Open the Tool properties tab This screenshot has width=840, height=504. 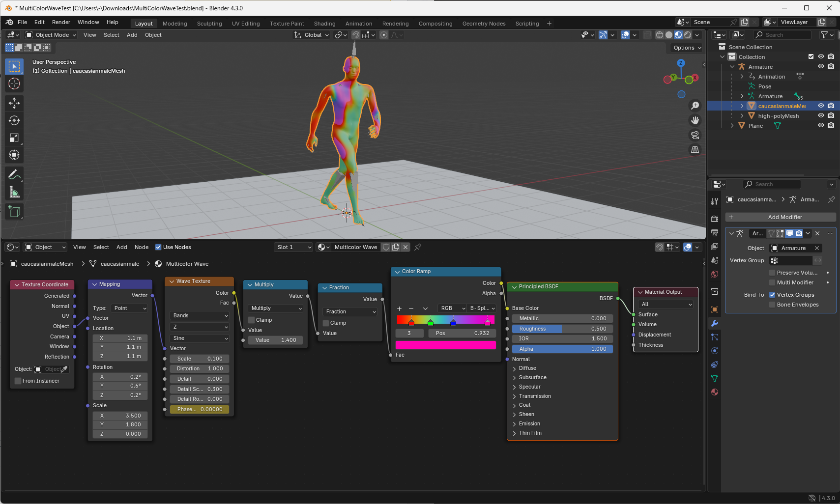point(715,201)
